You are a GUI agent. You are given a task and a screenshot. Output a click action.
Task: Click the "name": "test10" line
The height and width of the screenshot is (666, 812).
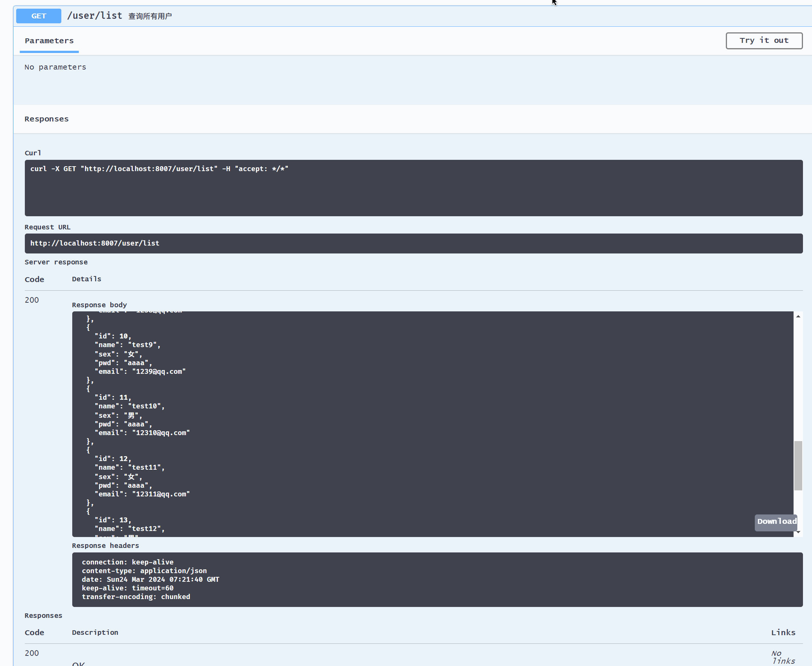click(129, 406)
